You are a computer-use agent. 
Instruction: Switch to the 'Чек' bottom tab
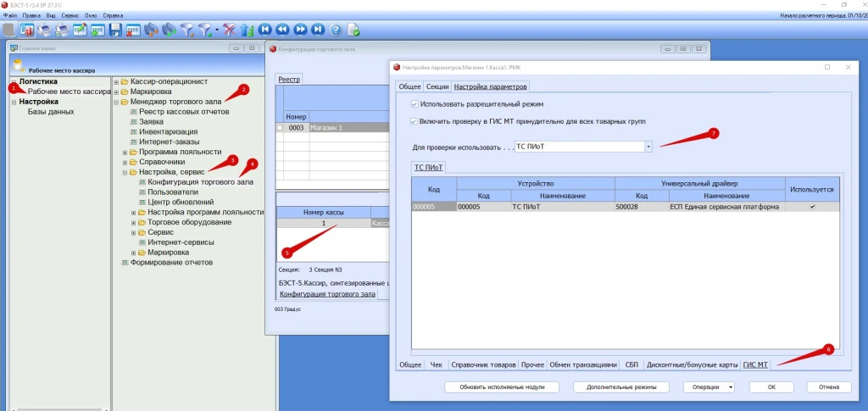click(x=436, y=364)
